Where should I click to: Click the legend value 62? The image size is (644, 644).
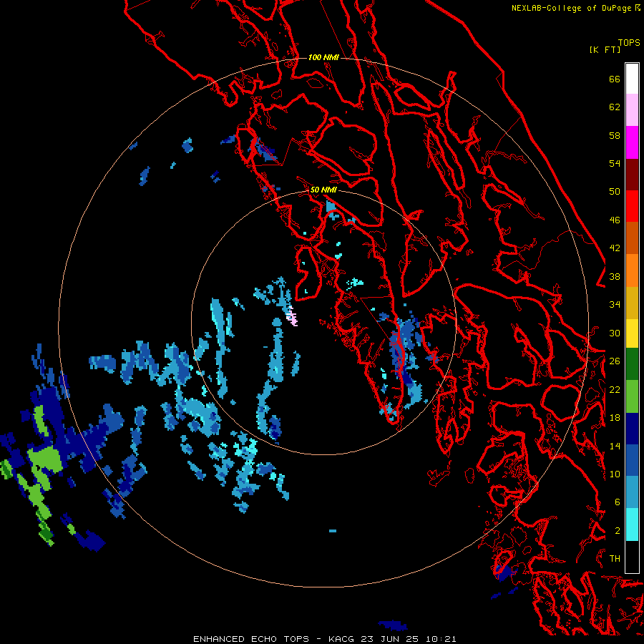coord(615,107)
